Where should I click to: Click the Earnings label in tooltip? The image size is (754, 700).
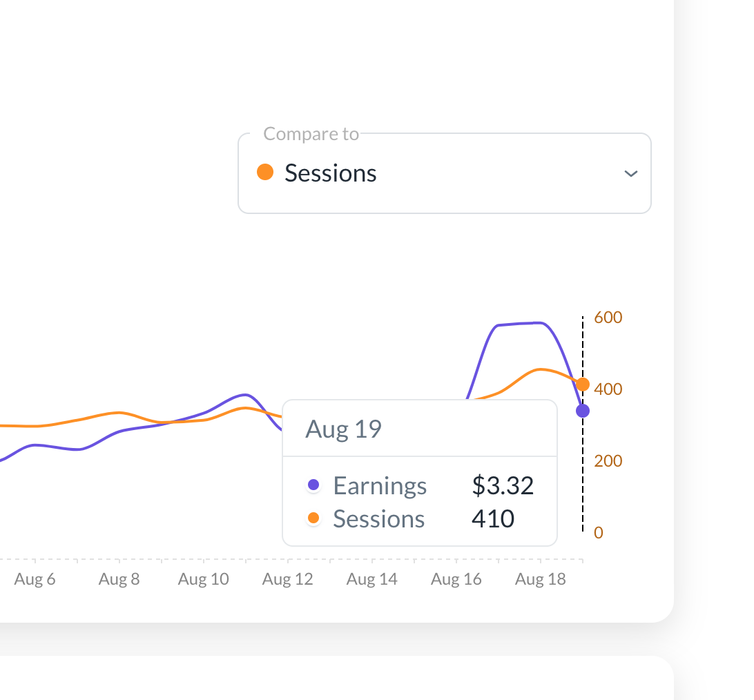coord(380,486)
